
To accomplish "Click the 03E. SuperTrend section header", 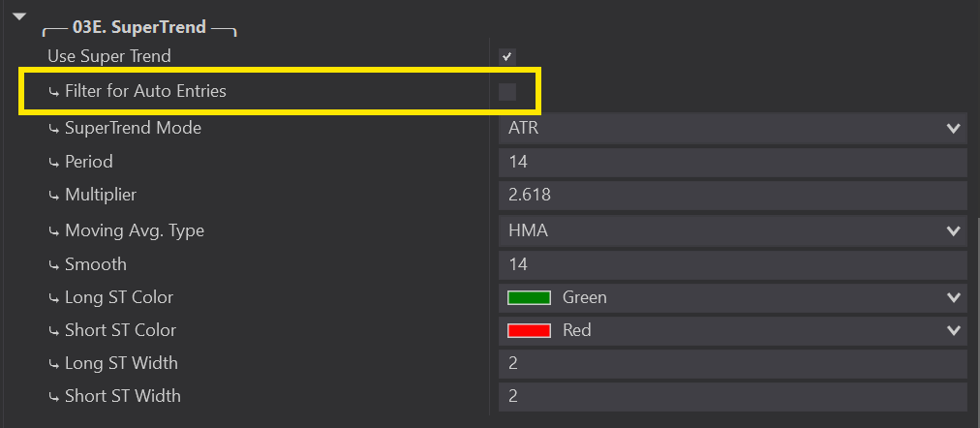I will coord(139,28).
